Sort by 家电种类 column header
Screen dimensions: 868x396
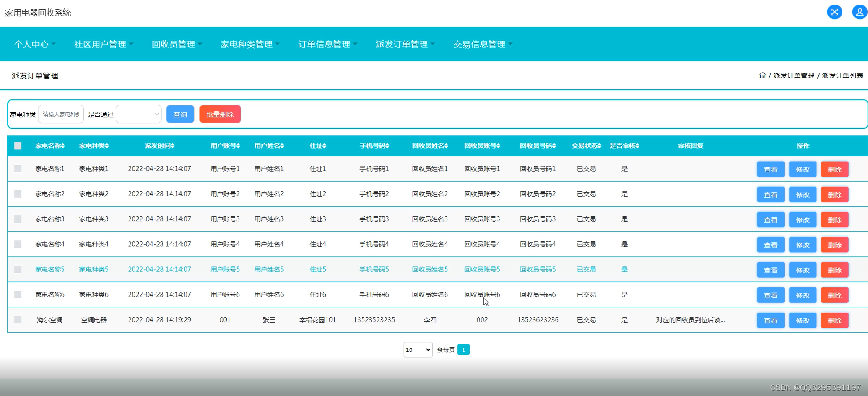click(94, 146)
